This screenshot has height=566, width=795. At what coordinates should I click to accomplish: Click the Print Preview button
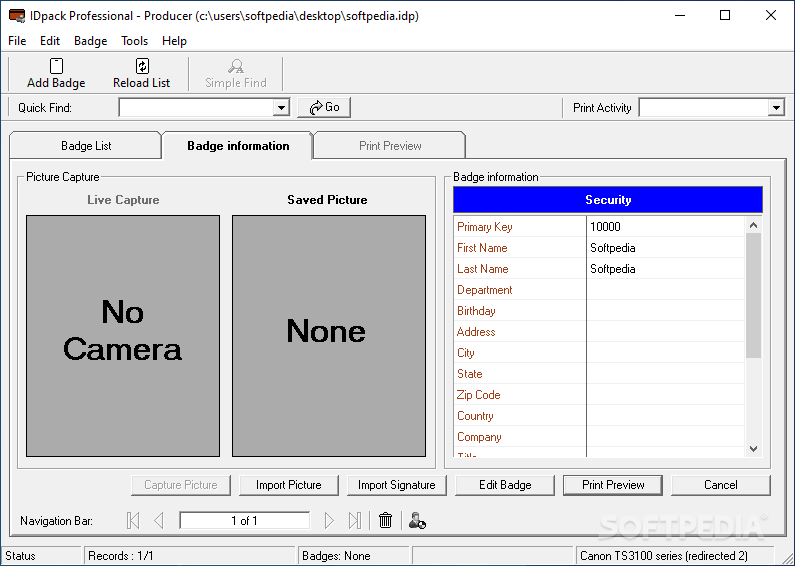pos(613,485)
